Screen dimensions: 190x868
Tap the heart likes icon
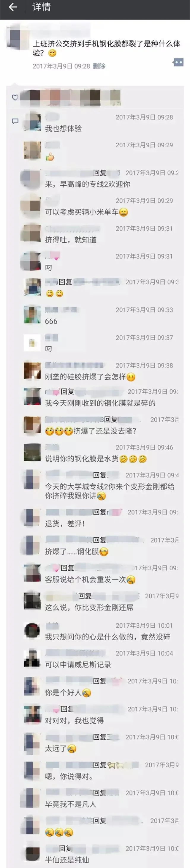pos(15,98)
